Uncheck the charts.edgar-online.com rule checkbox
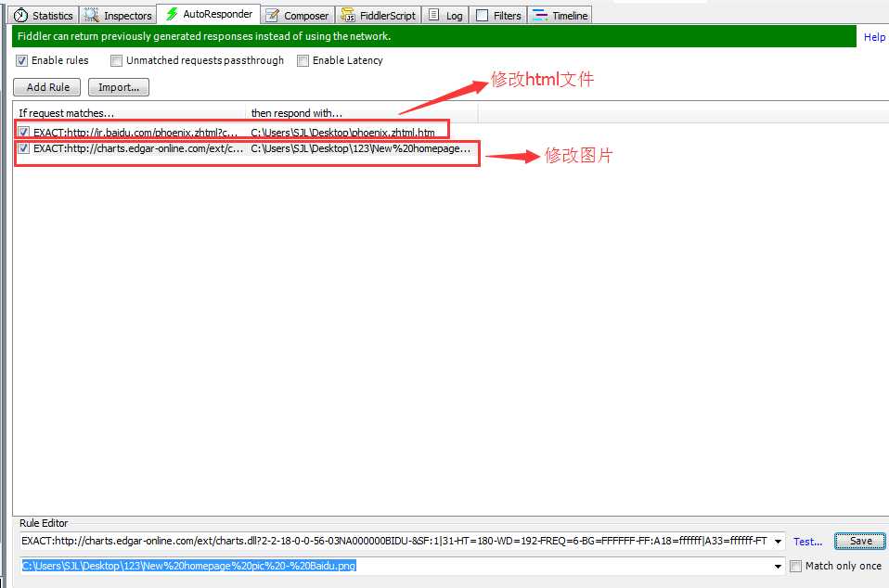 click(24, 148)
